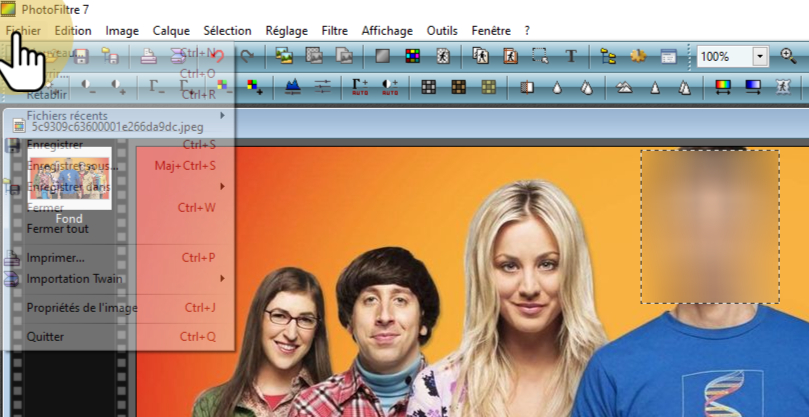
Task: Click the Gamma auto correction icon
Action: point(360,86)
